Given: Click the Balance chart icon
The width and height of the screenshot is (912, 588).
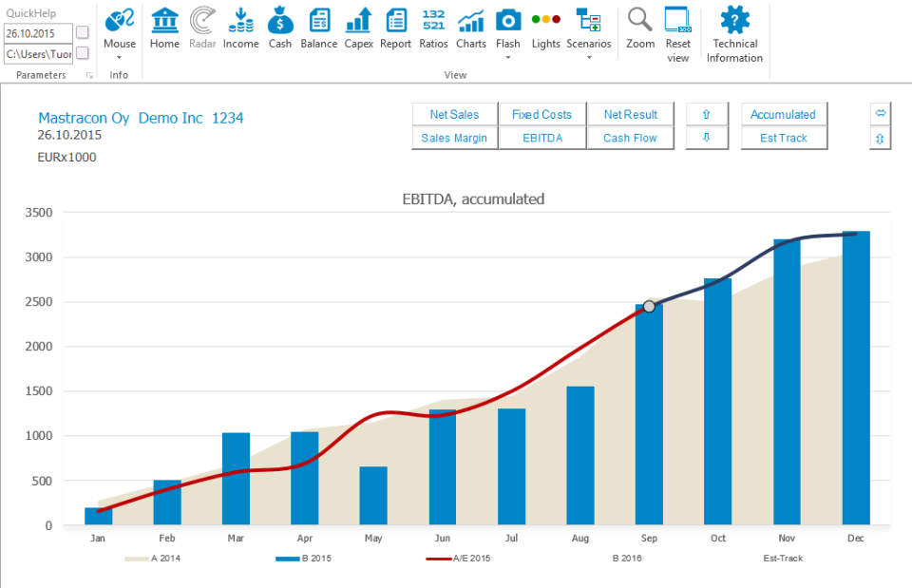Looking at the screenshot, I should pos(319,27).
